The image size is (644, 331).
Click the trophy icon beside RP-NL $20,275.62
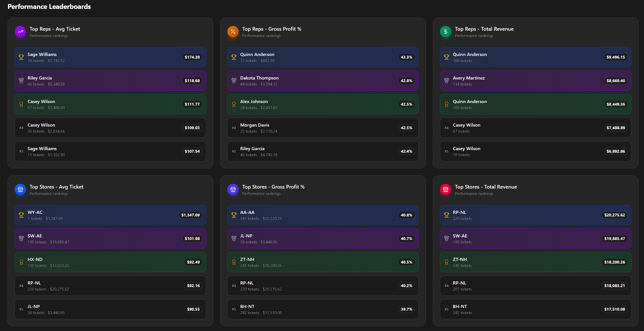click(x=447, y=215)
